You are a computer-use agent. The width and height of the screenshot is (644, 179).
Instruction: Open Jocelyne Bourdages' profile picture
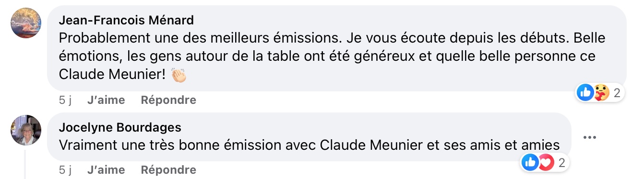coord(26,130)
